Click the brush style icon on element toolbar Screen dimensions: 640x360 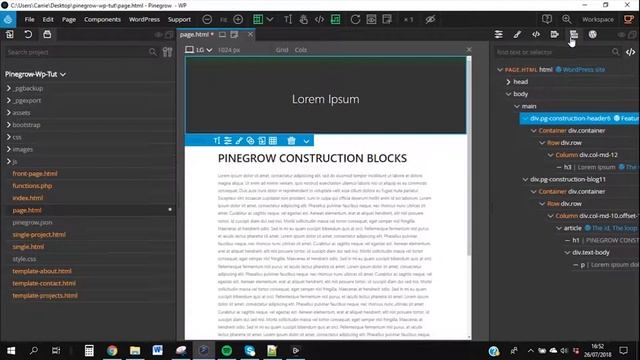click(239, 141)
